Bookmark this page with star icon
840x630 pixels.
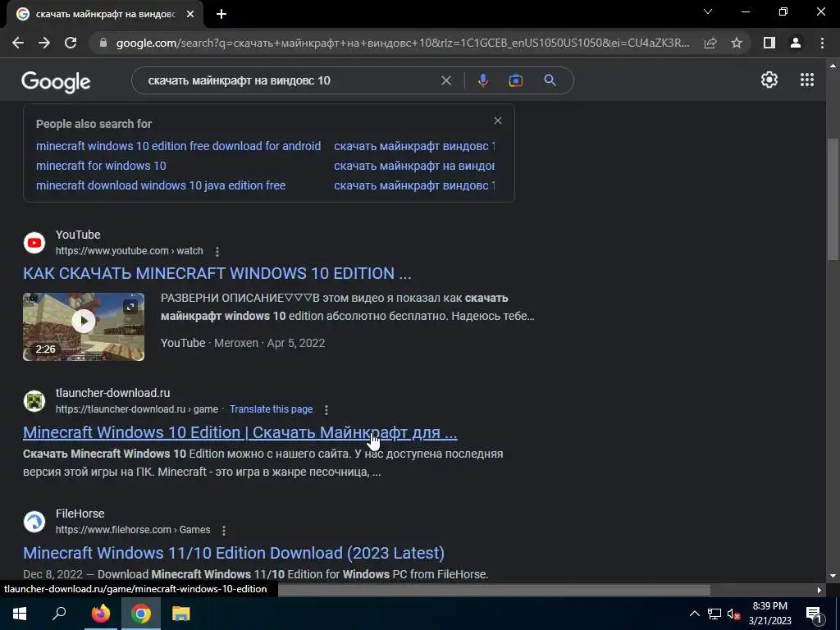[x=737, y=43]
